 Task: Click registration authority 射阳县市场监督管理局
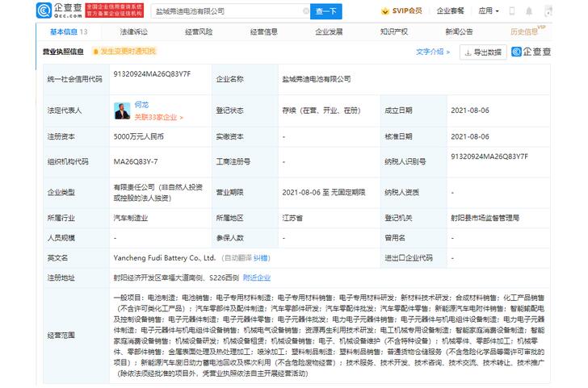click(485, 218)
